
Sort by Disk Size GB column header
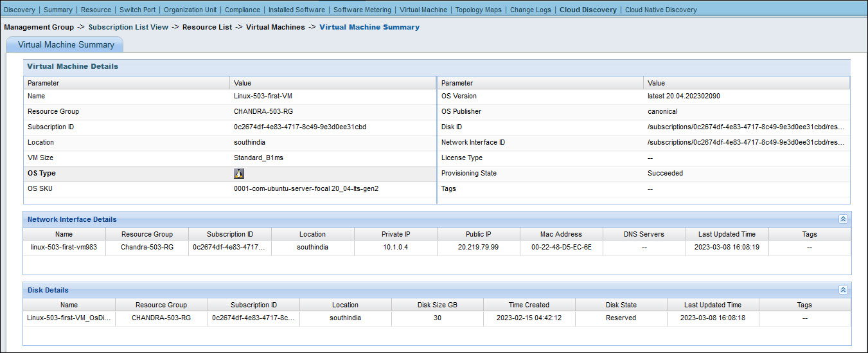click(x=438, y=305)
